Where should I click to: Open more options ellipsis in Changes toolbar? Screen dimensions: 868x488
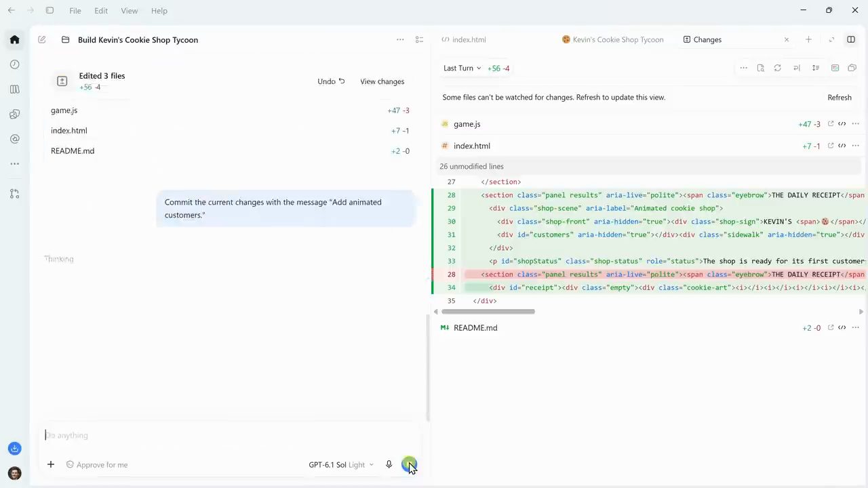744,68
